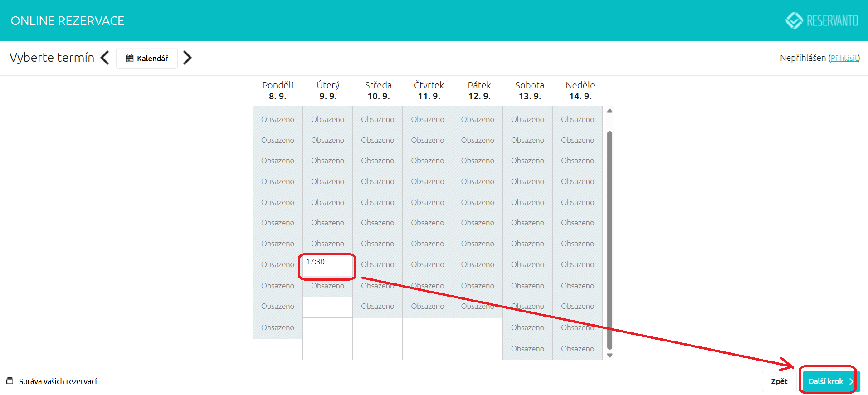
Task: Open Správa vašich rezervací link
Action: [58, 381]
